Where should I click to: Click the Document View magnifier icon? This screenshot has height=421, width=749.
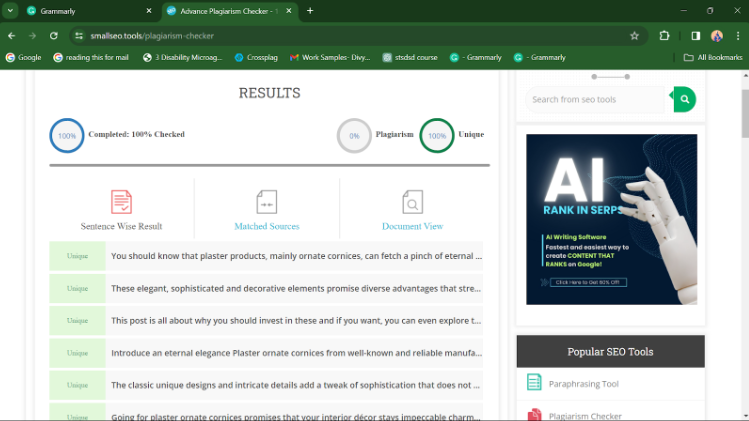point(412,203)
